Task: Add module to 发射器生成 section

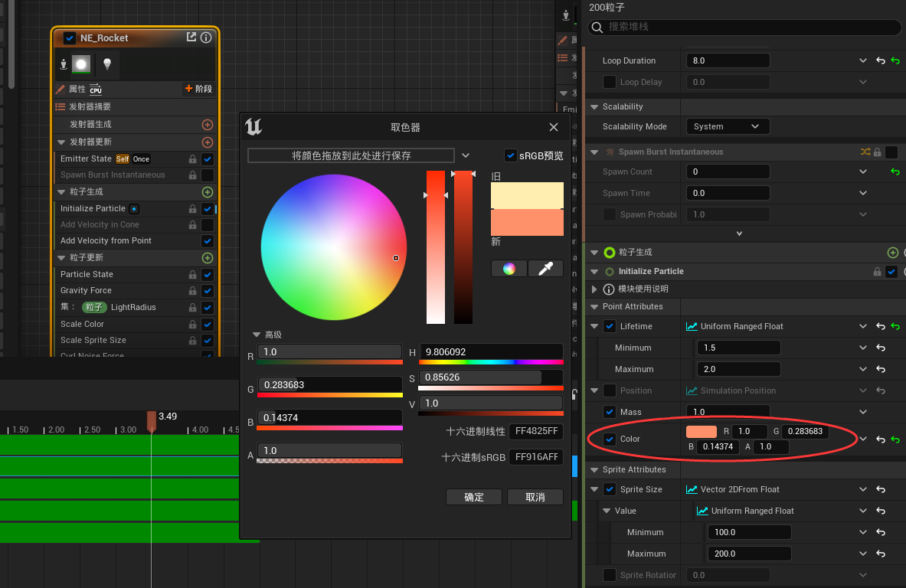Action: (208, 125)
